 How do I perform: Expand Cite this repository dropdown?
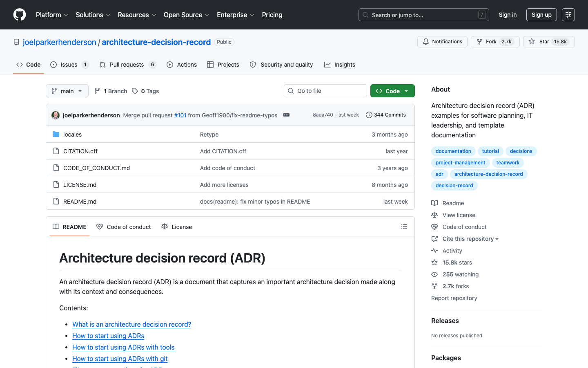[465, 239]
